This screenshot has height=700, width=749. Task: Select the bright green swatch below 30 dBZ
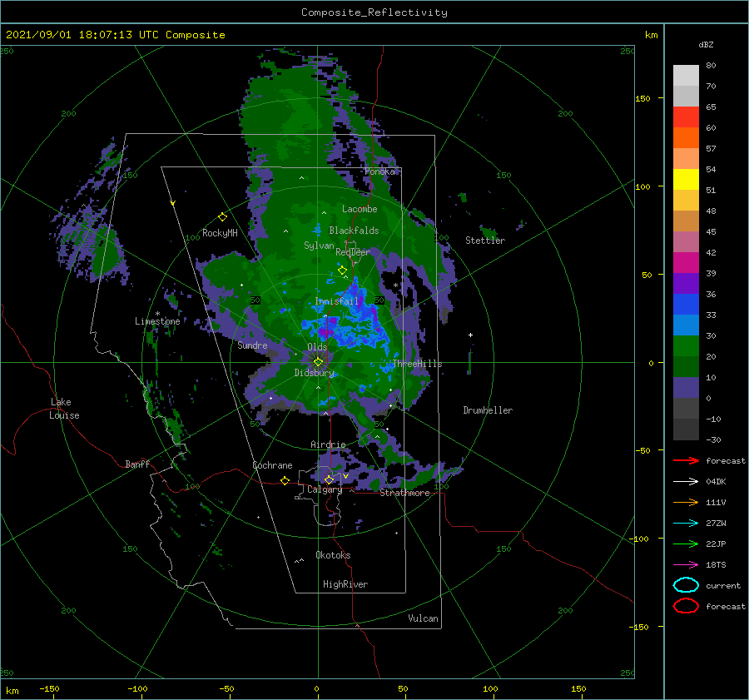click(686, 346)
